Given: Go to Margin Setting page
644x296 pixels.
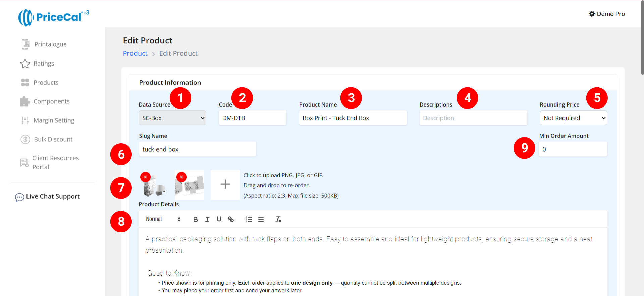Looking at the screenshot, I should pos(54,120).
